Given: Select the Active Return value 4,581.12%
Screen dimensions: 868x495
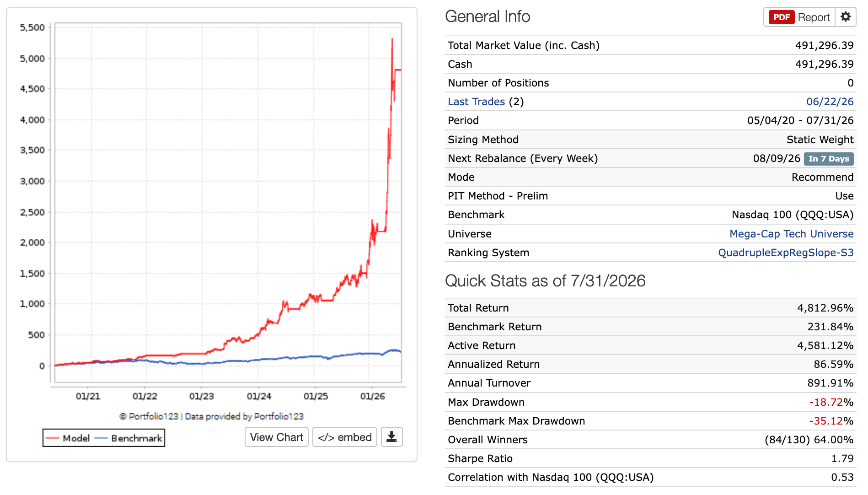Looking at the screenshot, I should click(x=825, y=345).
